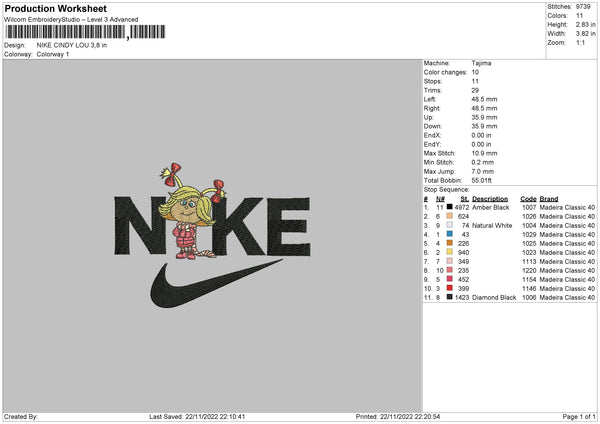
Task: Click the crimson swatch with code 1154
Action: [449, 279]
